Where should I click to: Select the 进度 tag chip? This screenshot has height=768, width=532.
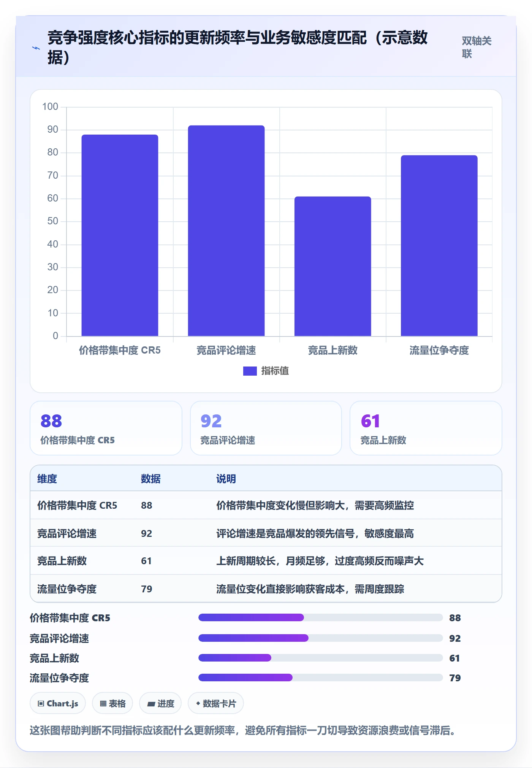click(160, 703)
